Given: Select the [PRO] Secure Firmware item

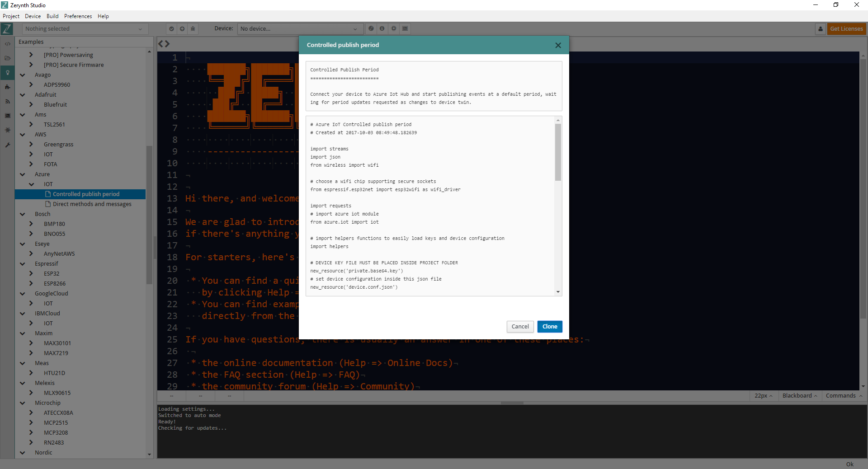Looking at the screenshot, I should click(74, 65).
